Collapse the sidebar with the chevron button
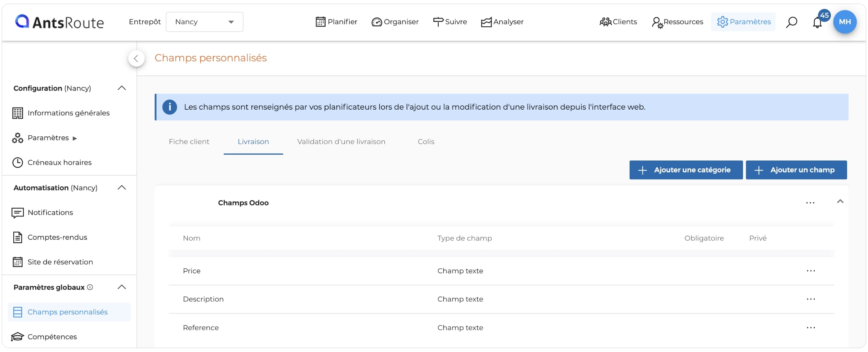Viewport: 868px width, 352px height. click(x=136, y=58)
